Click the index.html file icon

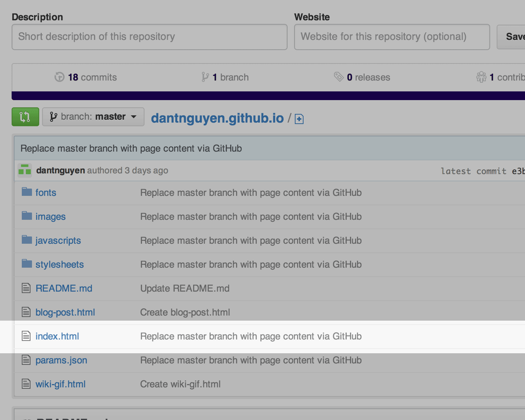coord(26,336)
